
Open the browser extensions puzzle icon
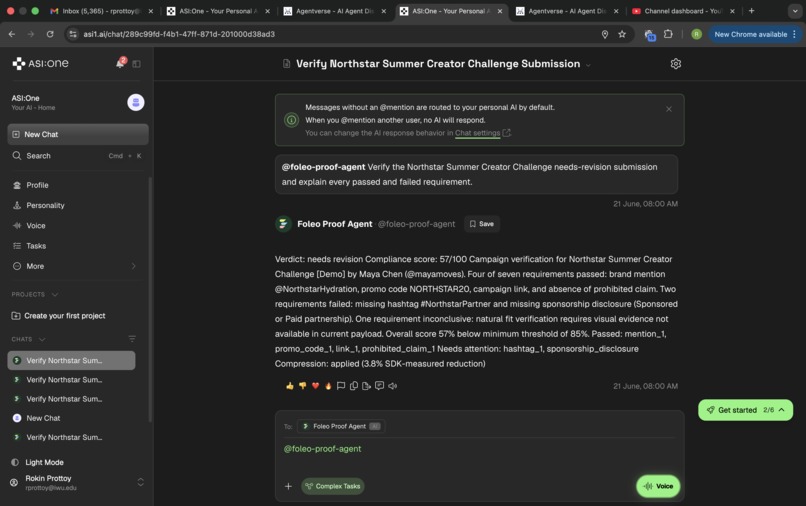668,34
